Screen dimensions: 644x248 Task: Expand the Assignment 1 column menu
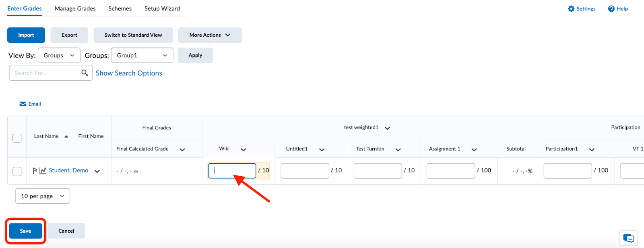tap(474, 150)
